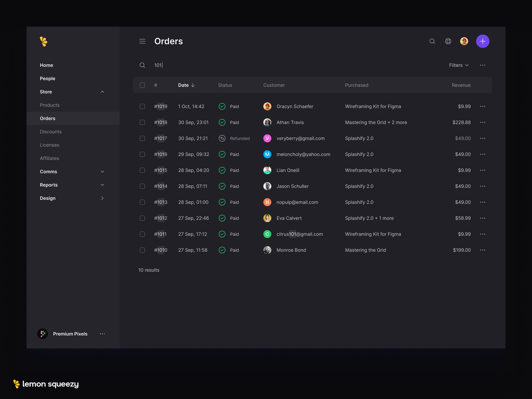Open row actions for order #1018

click(x=483, y=122)
